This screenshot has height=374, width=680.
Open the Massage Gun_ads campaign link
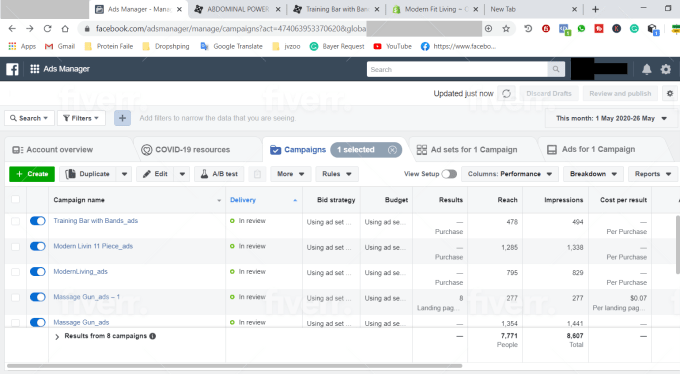coord(81,322)
